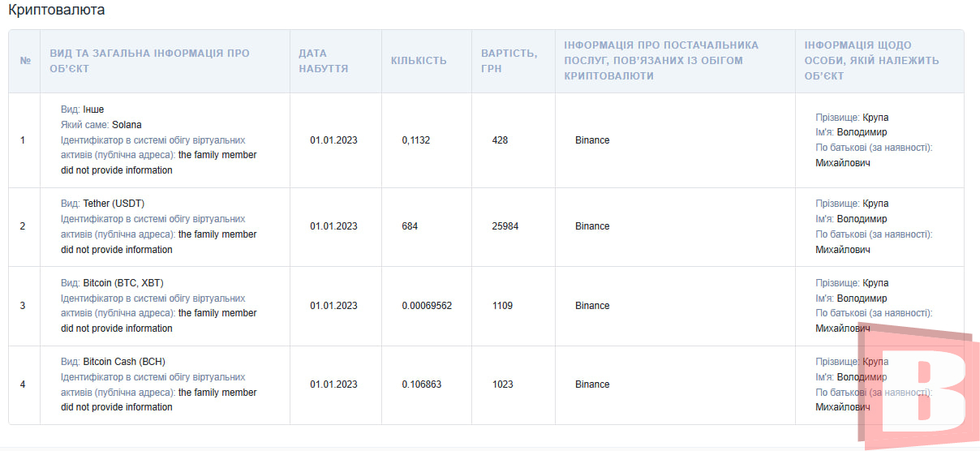Select the Solana asset name text
Image resolution: width=980 pixels, height=451 pixels.
click(x=127, y=125)
